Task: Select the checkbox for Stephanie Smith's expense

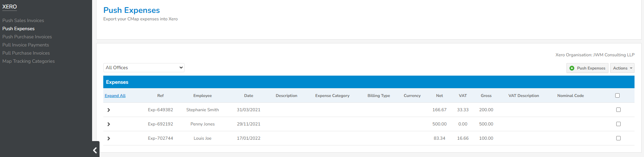Action: click(x=618, y=110)
